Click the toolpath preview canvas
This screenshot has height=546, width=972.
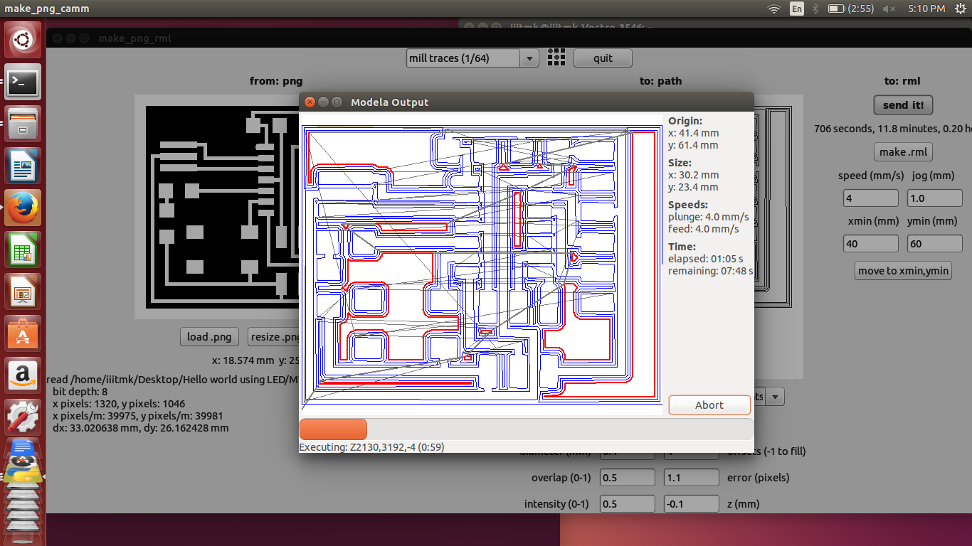482,265
